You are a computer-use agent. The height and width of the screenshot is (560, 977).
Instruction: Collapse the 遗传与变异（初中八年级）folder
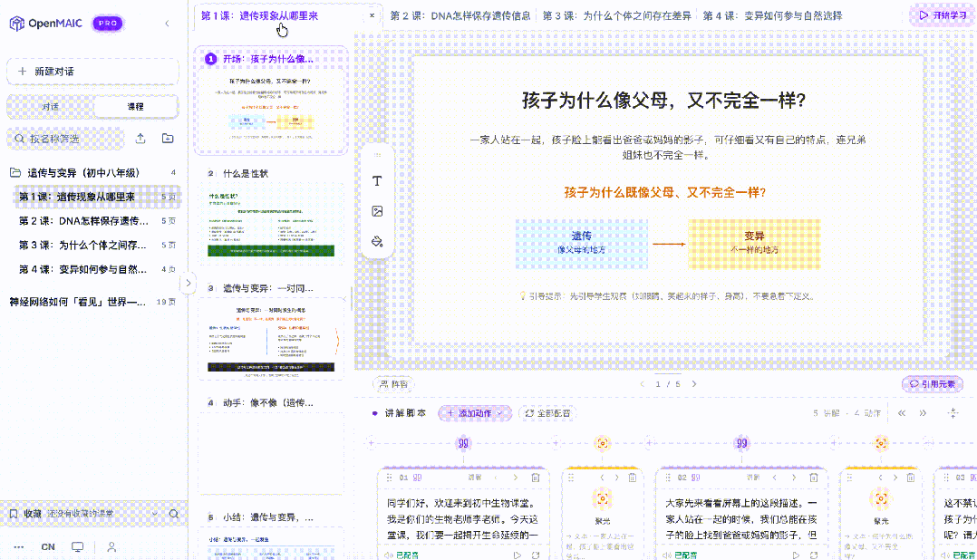pos(92,172)
